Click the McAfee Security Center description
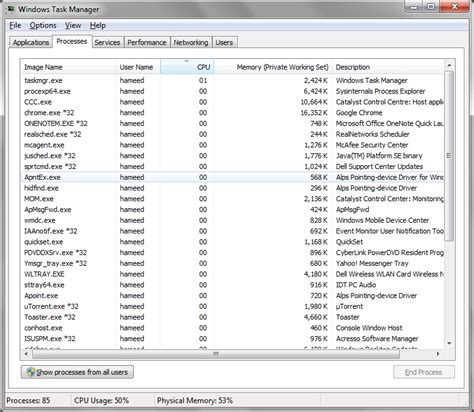 (x=372, y=145)
